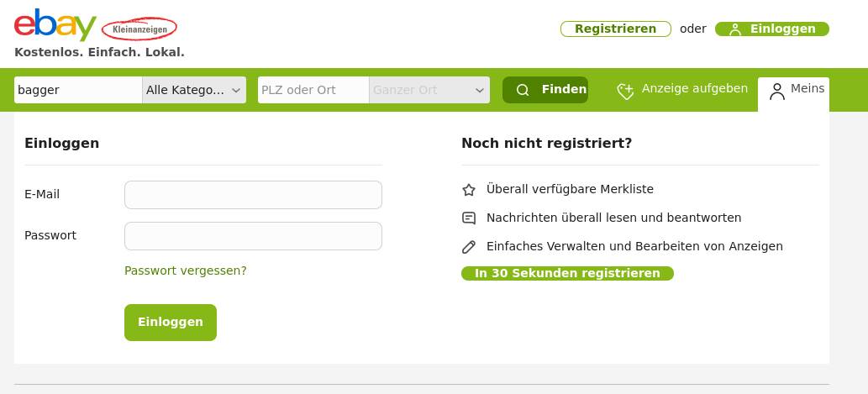The height and width of the screenshot is (394, 868).
Task: Expand the Ganzer Ort radius dropdown
Action: point(429,90)
